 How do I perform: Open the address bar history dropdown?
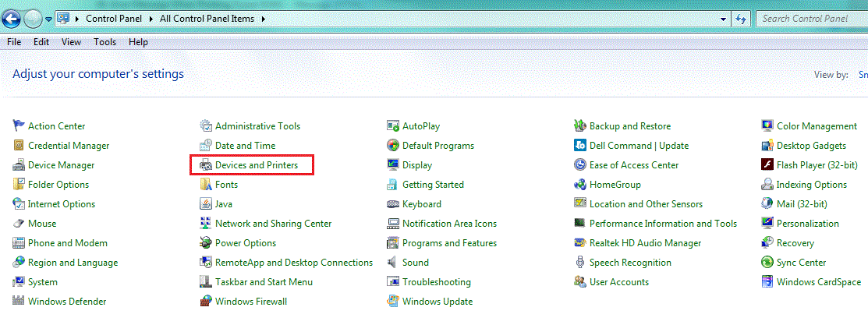724,18
